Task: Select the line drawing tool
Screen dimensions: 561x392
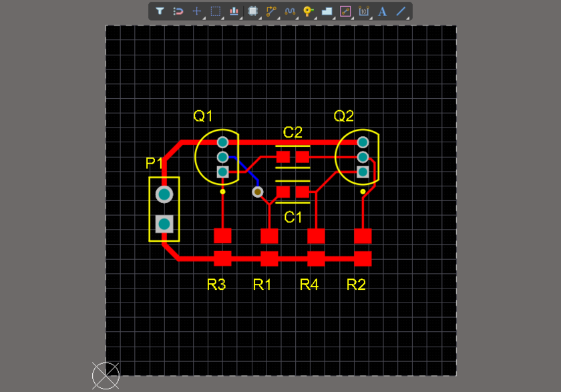Action: (401, 11)
